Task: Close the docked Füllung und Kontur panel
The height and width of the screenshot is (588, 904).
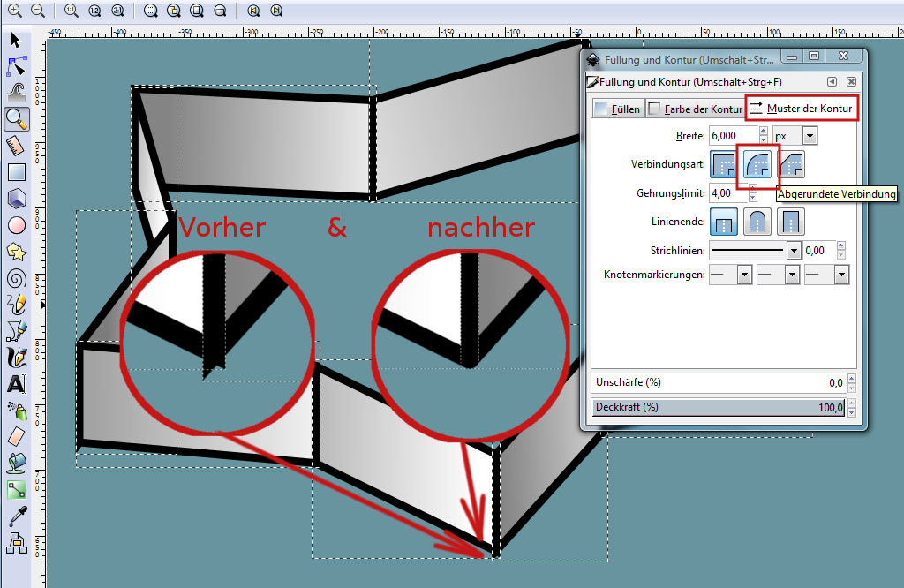Action: click(851, 82)
